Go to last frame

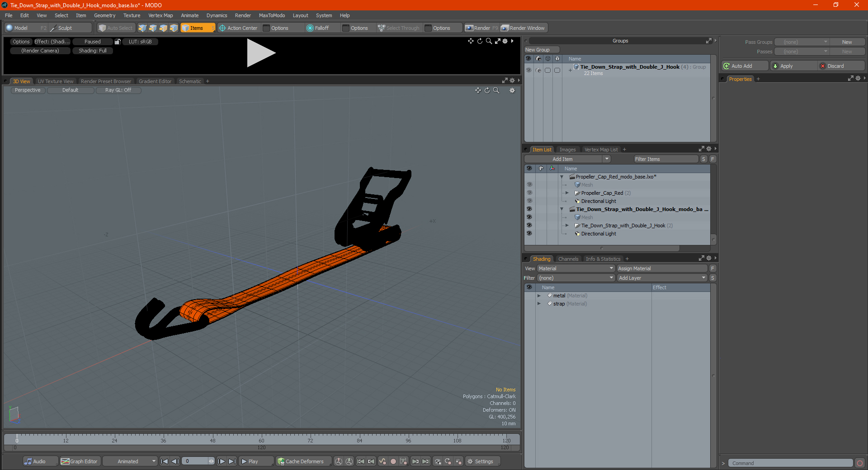pyautogui.click(x=232, y=461)
